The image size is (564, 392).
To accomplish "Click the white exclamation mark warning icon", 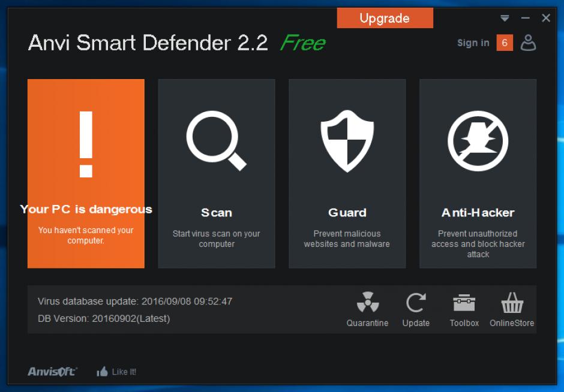I will tap(86, 144).
